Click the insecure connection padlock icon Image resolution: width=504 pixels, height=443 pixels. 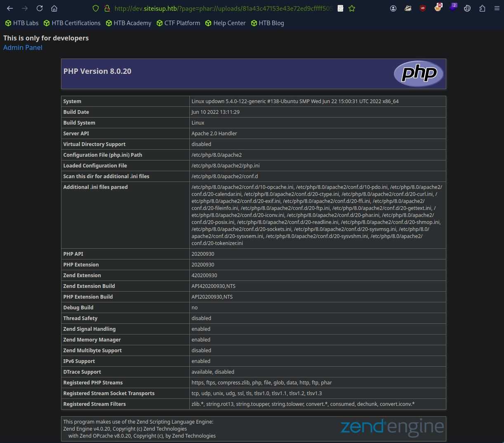click(107, 8)
